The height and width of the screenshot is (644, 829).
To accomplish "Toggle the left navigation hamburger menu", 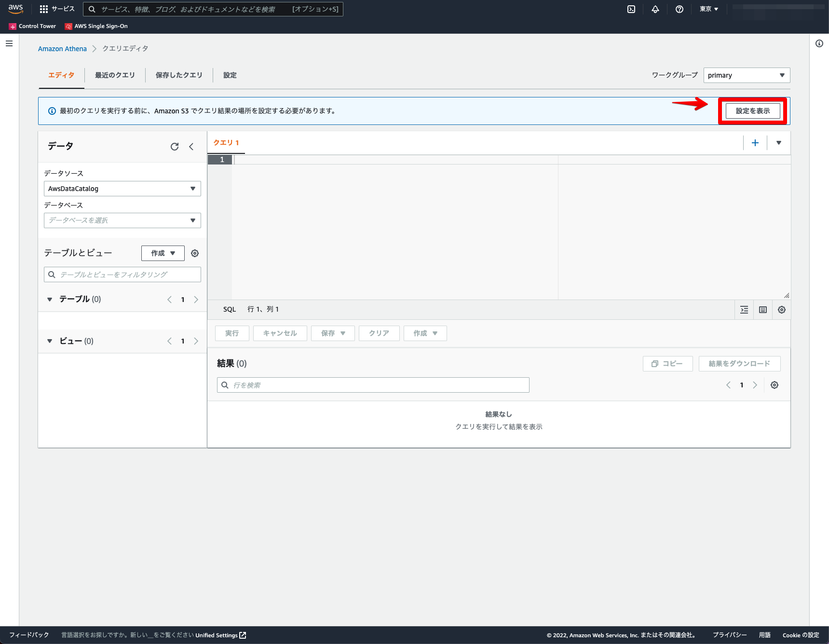I will tap(9, 43).
